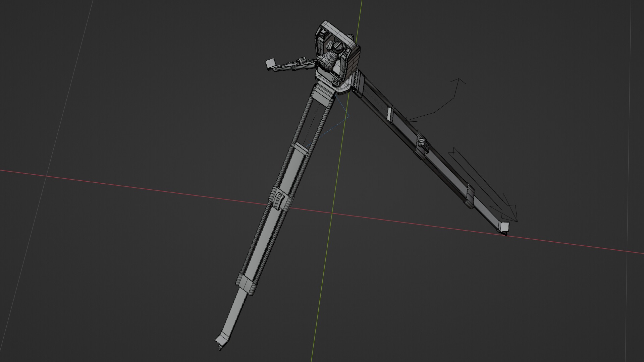Click the white band on the right leg
This screenshot has width=644, height=362.
click(x=389, y=114)
